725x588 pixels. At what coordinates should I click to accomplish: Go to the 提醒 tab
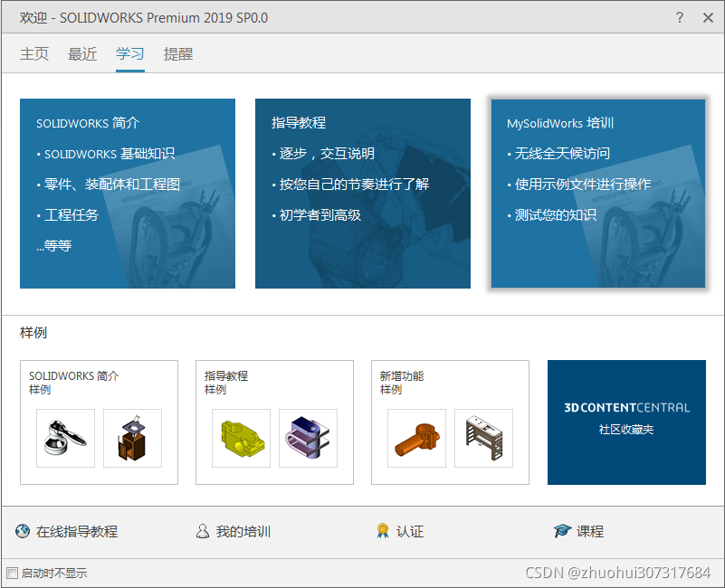[x=178, y=54]
